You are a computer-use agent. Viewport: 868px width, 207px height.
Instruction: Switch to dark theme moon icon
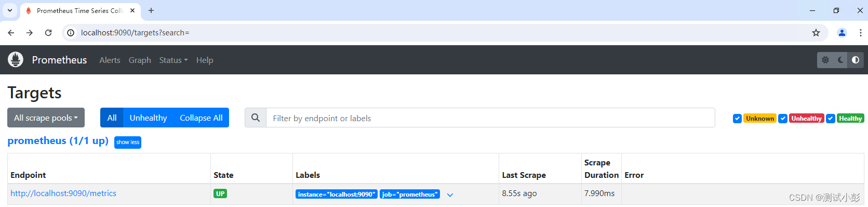840,60
